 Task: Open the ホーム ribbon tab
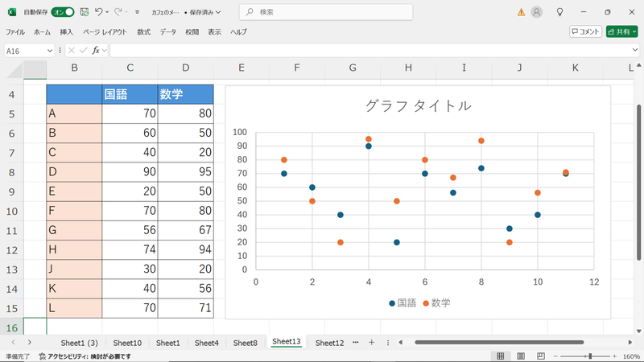tap(43, 31)
